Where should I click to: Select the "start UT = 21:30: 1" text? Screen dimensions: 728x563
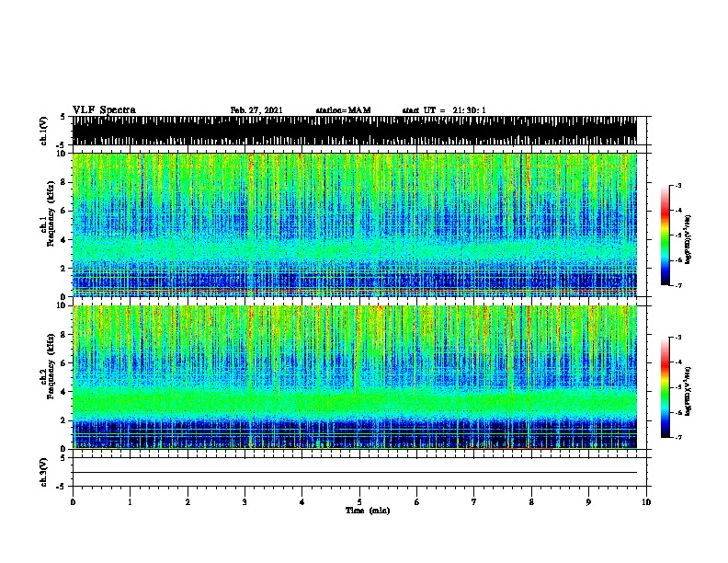point(444,110)
